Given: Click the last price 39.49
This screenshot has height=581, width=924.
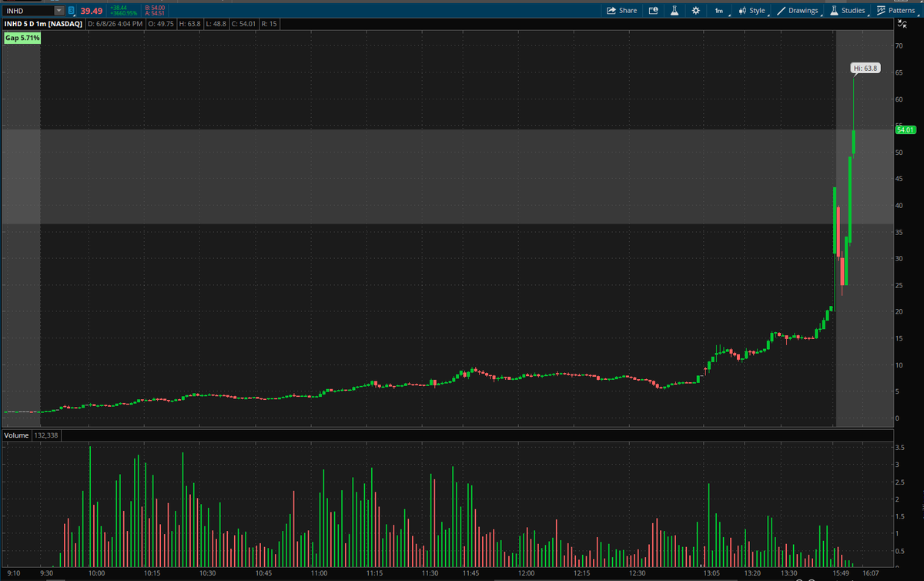Looking at the screenshot, I should point(91,11).
